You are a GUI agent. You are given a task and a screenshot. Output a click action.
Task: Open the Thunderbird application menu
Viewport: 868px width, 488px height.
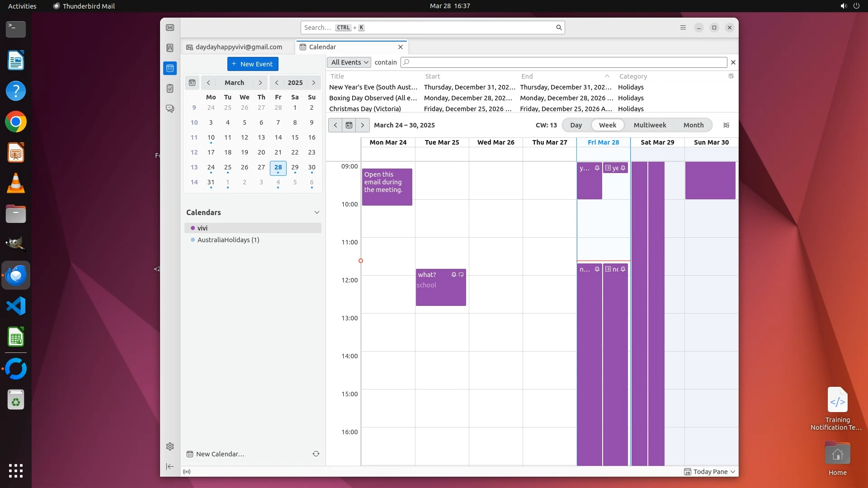coord(683,28)
